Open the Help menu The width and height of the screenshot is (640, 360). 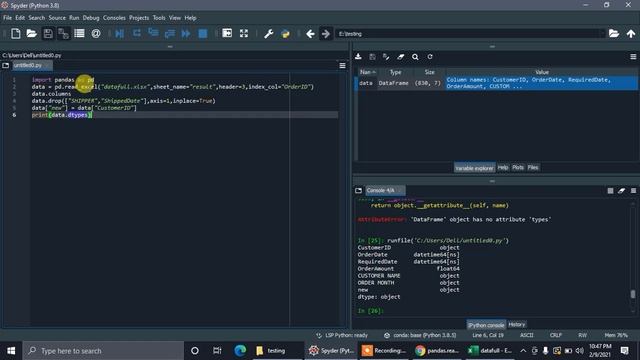tap(190, 18)
